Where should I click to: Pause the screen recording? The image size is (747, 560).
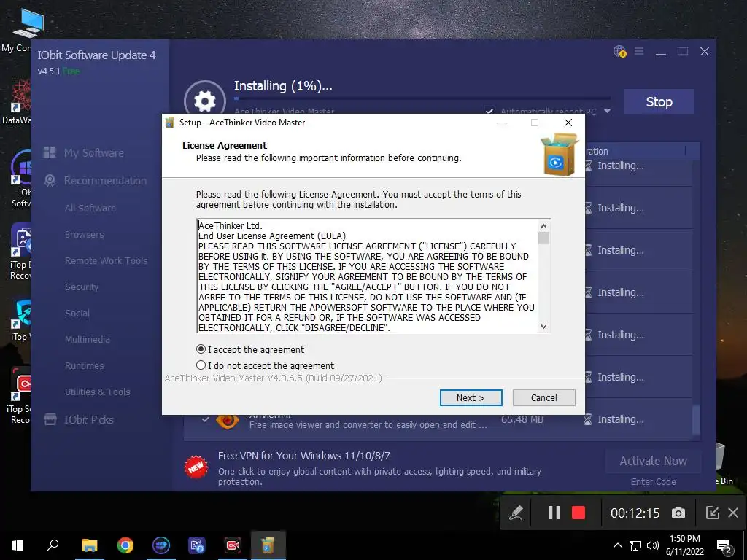tap(554, 513)
